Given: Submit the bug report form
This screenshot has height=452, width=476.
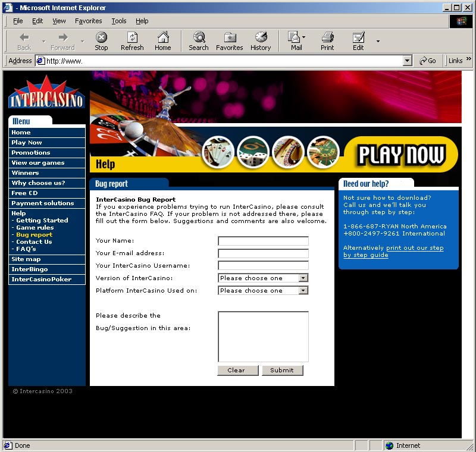Looking at the screenshot, I should pos(282,370).
